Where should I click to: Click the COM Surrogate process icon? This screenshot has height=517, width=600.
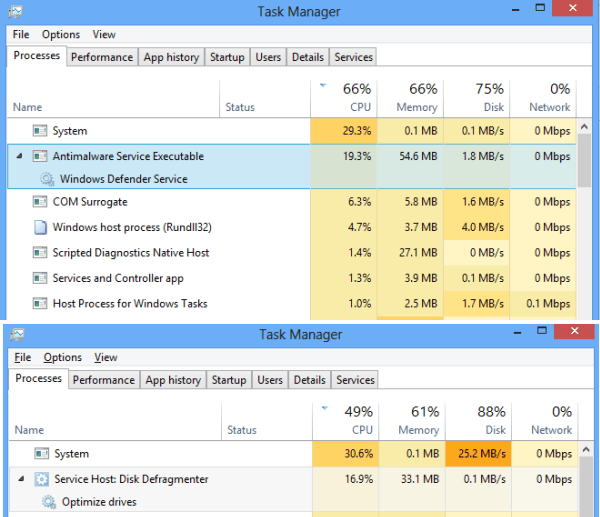tap(40, 202)
